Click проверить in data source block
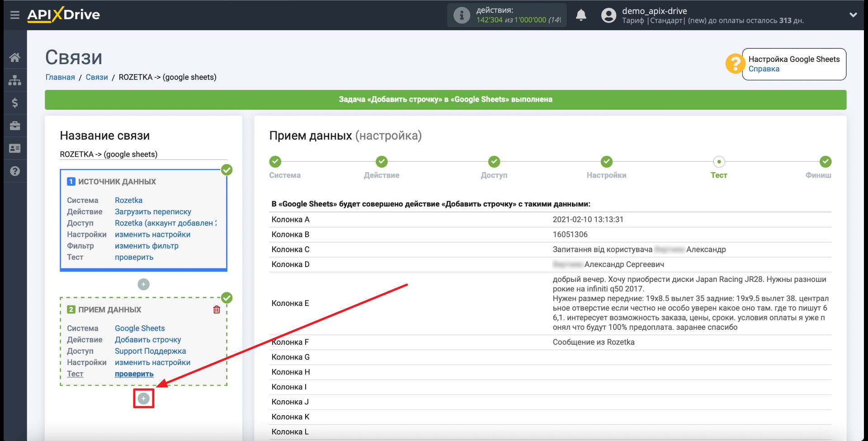 coord(134,257)
